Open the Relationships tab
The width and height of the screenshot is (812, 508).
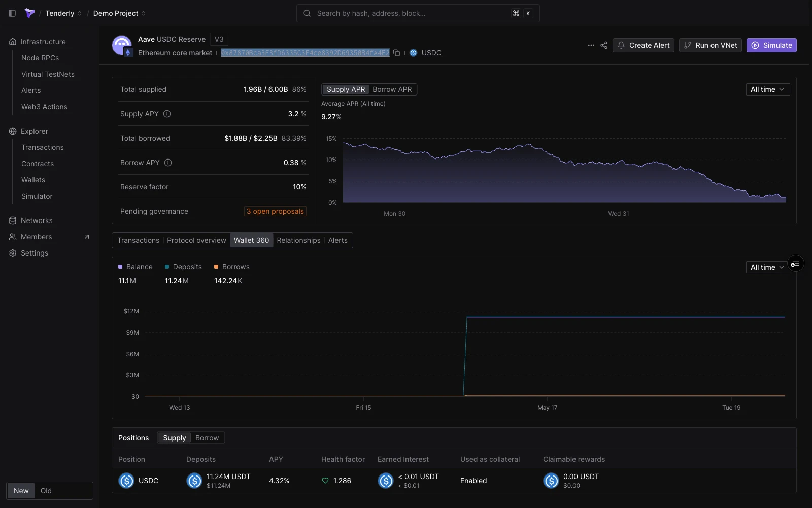pyautogui.click(x=298, y=240)
